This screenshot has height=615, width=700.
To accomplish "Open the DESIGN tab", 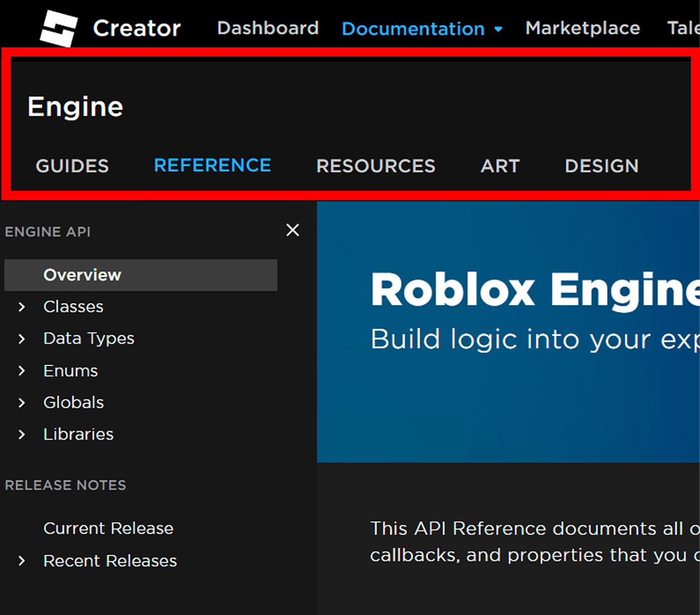I will click(601, 165).
